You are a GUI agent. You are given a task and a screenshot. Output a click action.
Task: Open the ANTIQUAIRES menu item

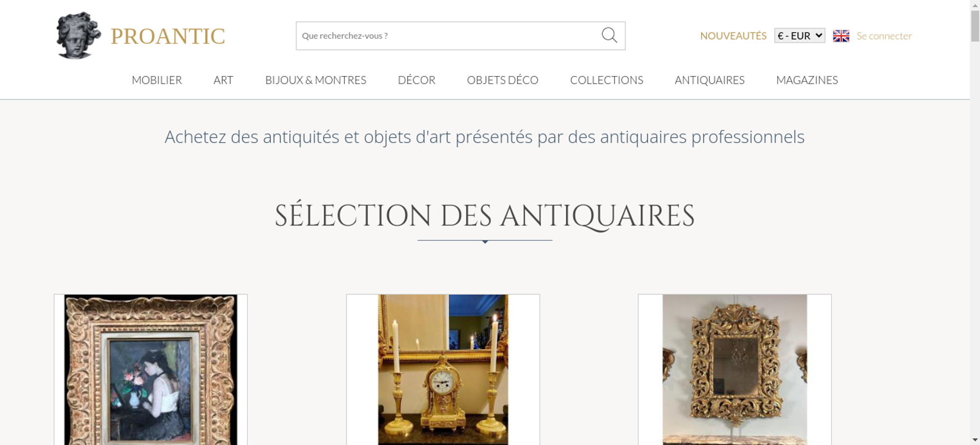coord(710,80)
